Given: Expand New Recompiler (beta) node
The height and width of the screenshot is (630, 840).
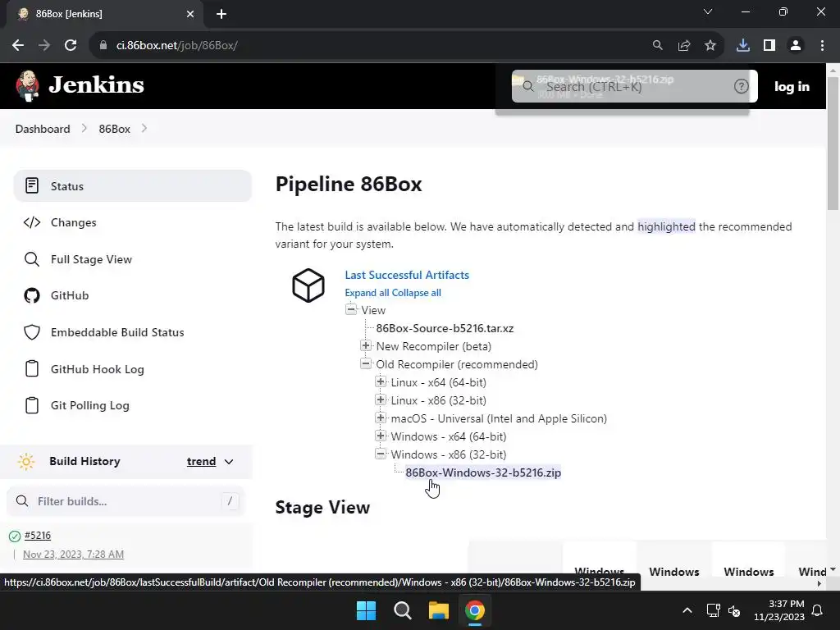Looking at the screenshot, I should click(366, 345).
